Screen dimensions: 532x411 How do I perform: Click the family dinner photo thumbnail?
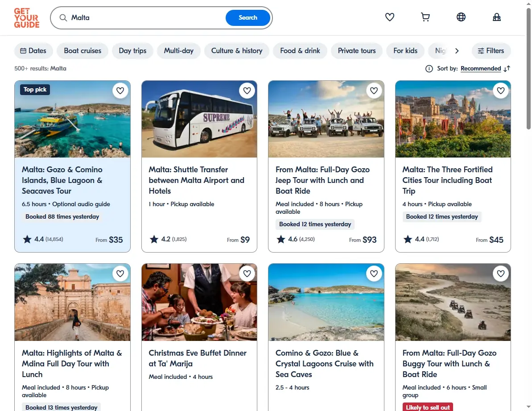click(199, 302)
